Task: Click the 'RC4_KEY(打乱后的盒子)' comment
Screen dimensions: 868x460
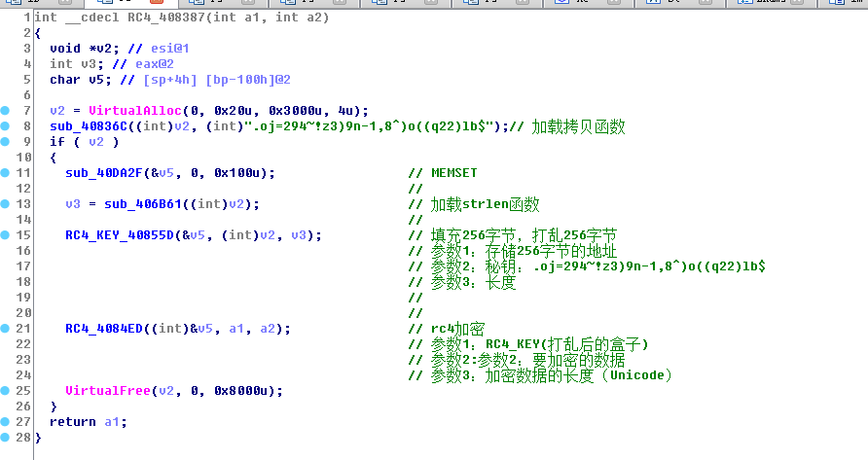Action: [567, 344]
